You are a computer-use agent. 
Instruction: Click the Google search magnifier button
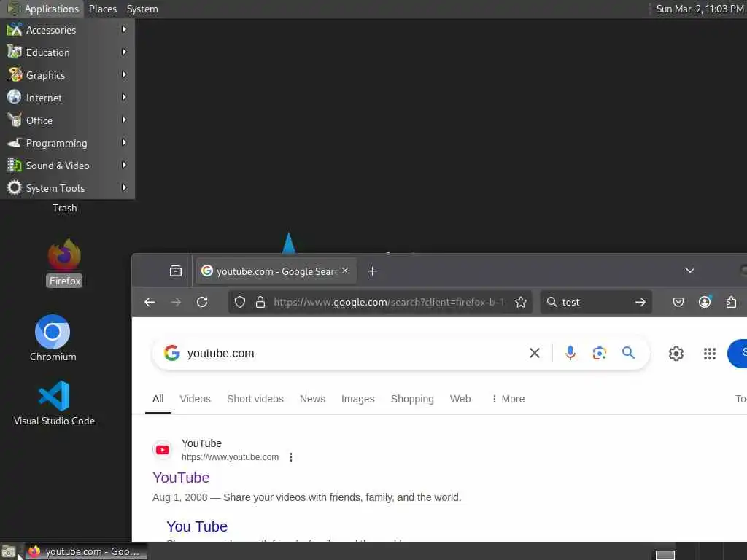point(628,353)
